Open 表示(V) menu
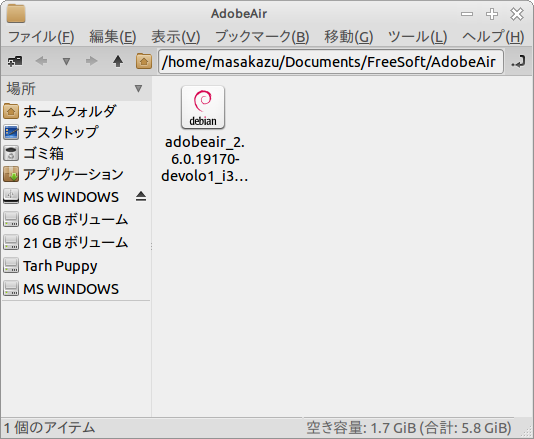Screen dimensions: 534x439 coord(176,36)
